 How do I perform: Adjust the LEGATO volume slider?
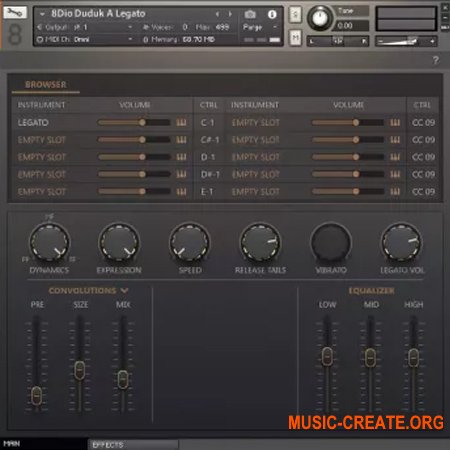(134, 123)
